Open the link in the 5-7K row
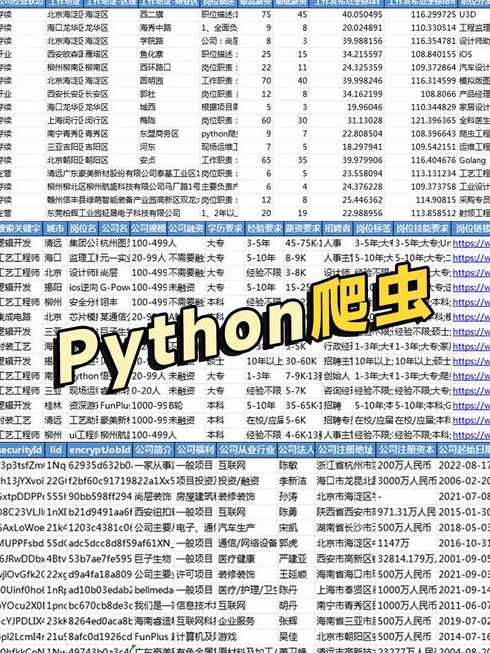This screenshot has width=490, height=653. pos(471,391)
